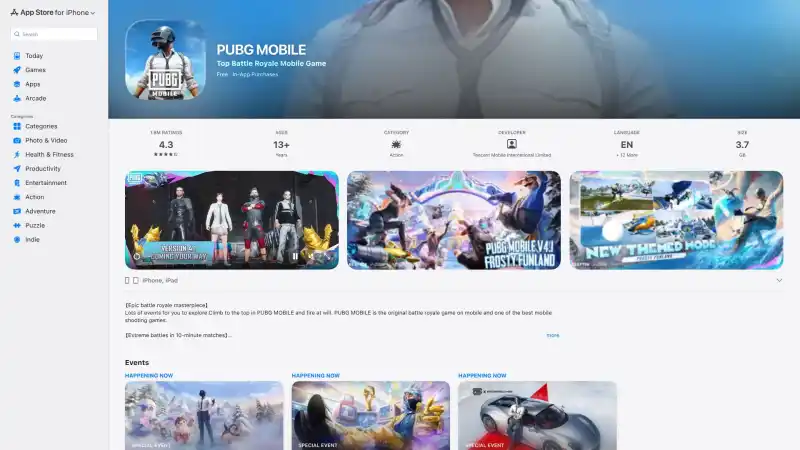
Task: Go to the Today label
Action: point(34,56)
